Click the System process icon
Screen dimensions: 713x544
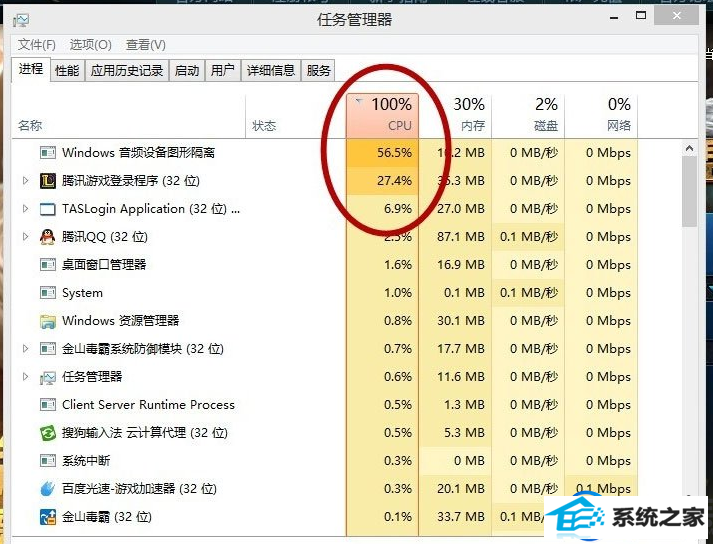pyautogui.click(x=48, y=292)
